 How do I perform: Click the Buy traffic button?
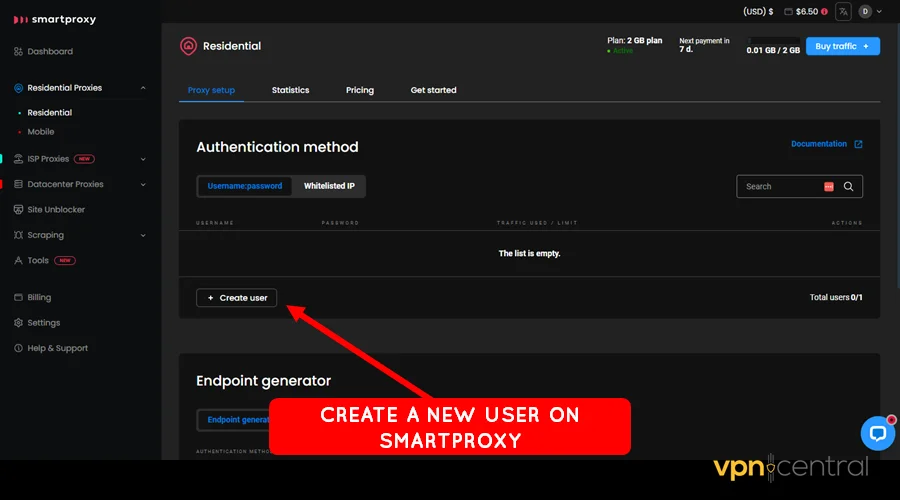pos(843,46)
